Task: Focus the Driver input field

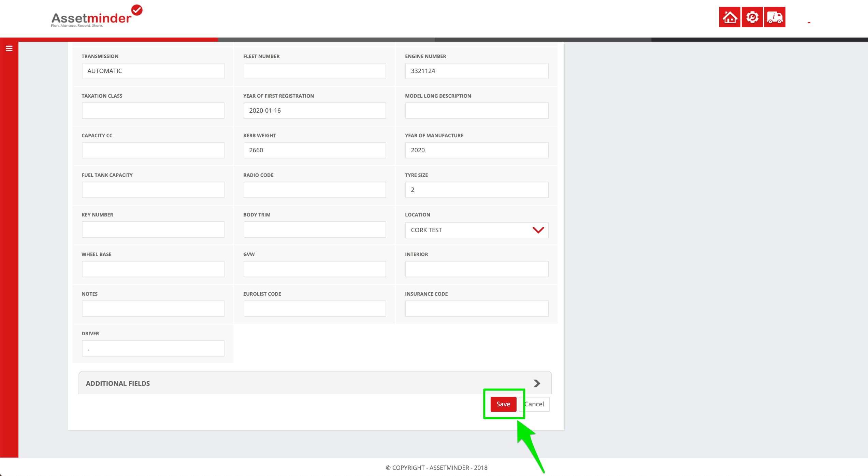Action: click(x=153, y=348)
